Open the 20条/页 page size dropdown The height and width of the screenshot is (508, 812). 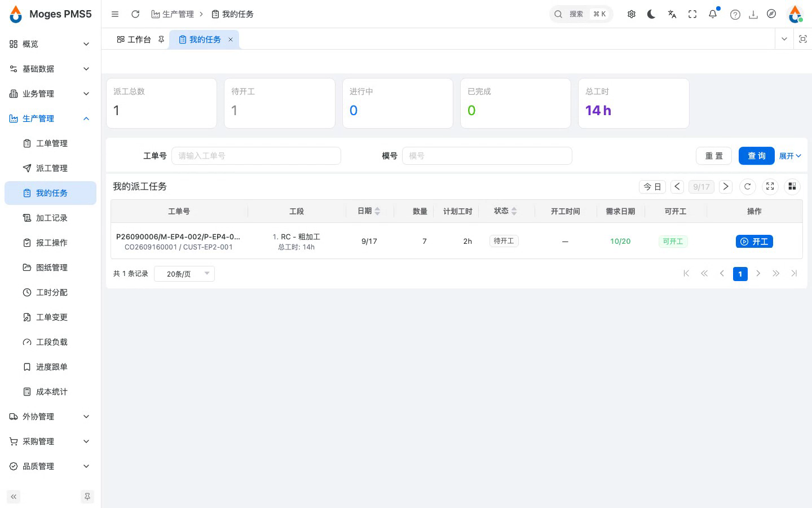[x=184, y=274]
